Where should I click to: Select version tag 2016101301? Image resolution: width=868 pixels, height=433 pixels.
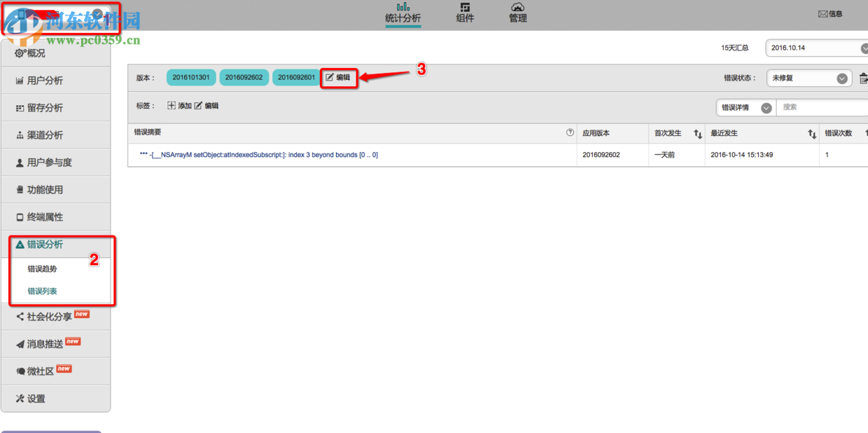191,78
